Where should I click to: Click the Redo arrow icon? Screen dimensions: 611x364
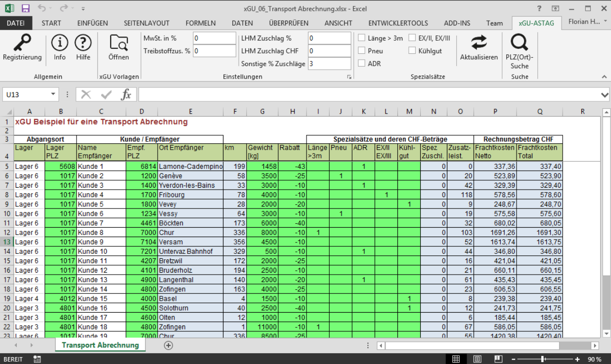point(64,8)
